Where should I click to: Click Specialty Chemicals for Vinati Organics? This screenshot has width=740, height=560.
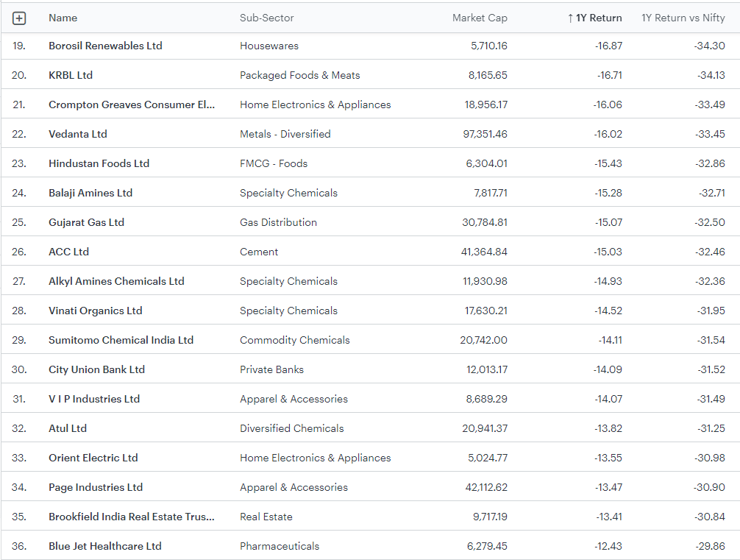(x=288, y=311)
